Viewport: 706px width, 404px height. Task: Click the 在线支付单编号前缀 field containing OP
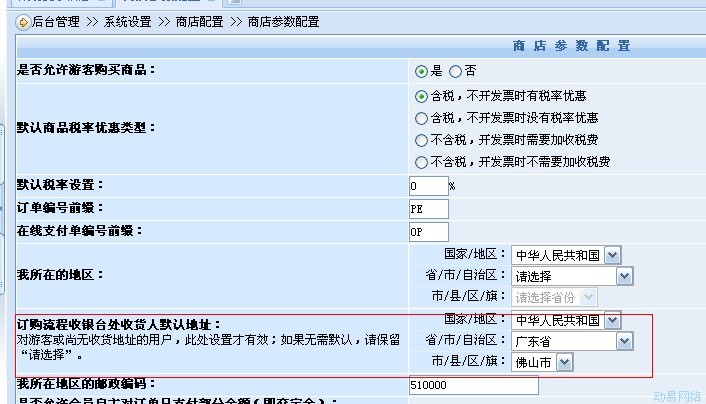[x=428, y=231]
